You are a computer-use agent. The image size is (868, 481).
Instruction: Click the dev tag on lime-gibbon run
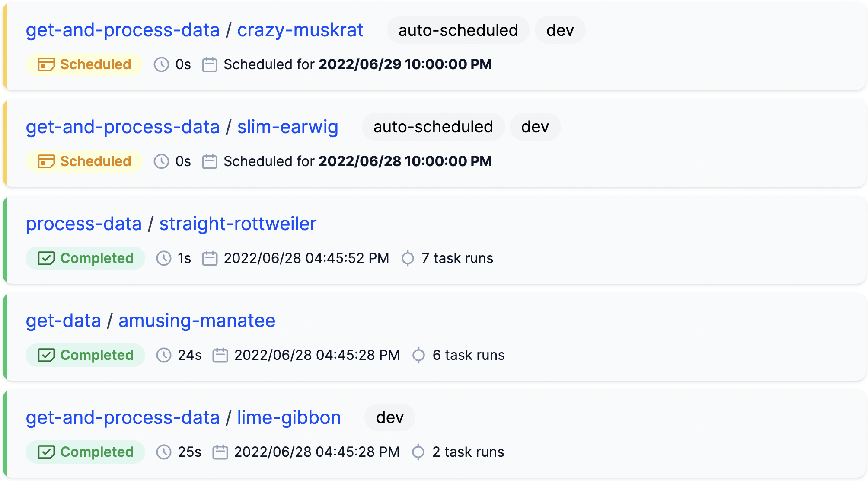tap(389, 418)
